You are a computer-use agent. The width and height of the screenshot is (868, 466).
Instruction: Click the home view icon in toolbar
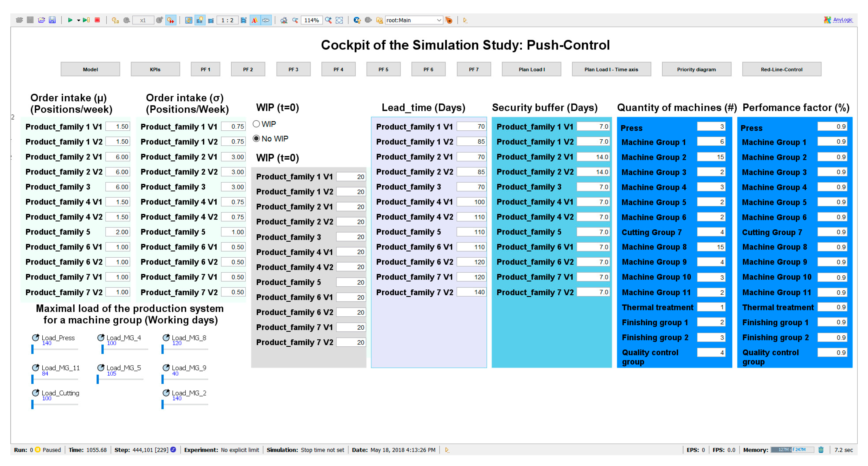(x=284, y=20)
